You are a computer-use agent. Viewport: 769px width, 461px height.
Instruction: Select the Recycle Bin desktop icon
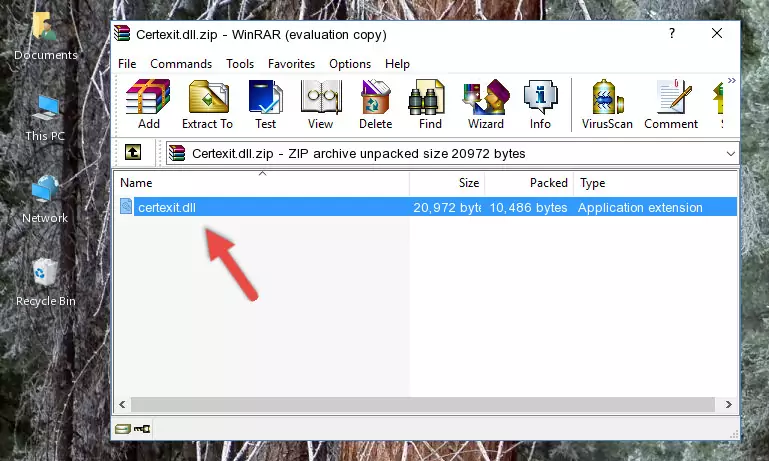click(46, 283)
